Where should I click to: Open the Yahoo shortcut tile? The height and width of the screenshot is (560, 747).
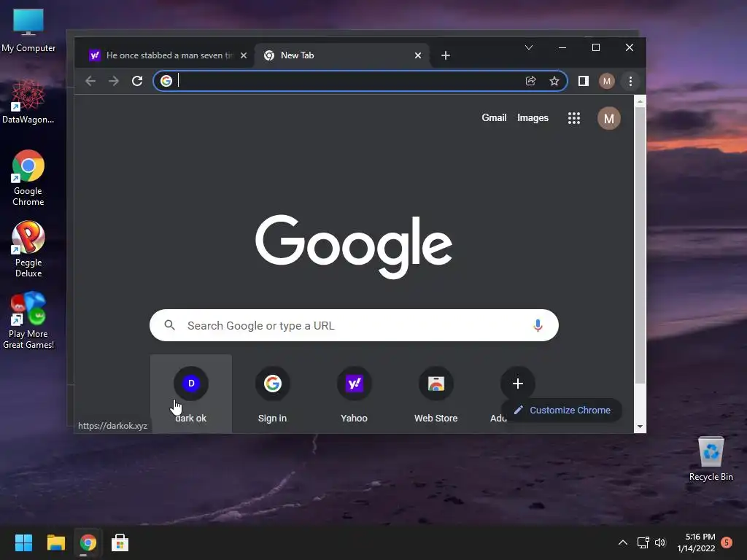click(354, 393)
